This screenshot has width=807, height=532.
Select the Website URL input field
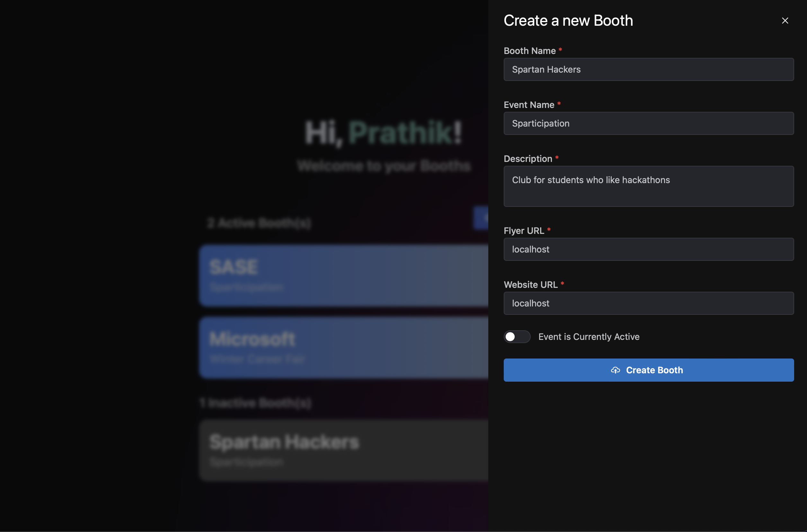(648, 303)
